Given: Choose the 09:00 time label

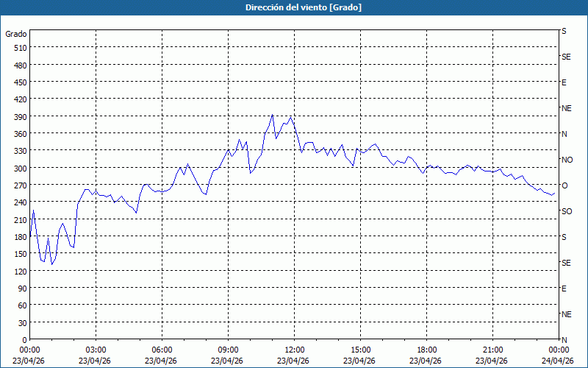Looking at the screenshot, I should pyautogui.click(x=228, y=350).
